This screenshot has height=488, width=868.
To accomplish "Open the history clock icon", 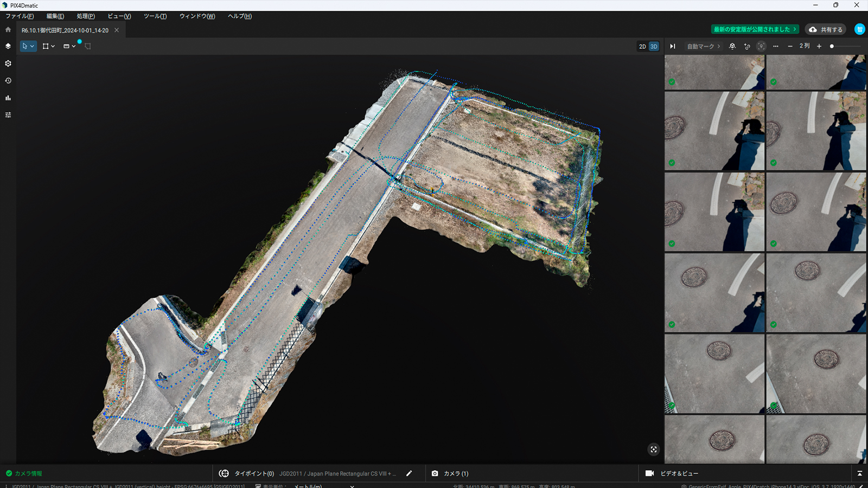I will pyautogui.click(x=8, y=81).
